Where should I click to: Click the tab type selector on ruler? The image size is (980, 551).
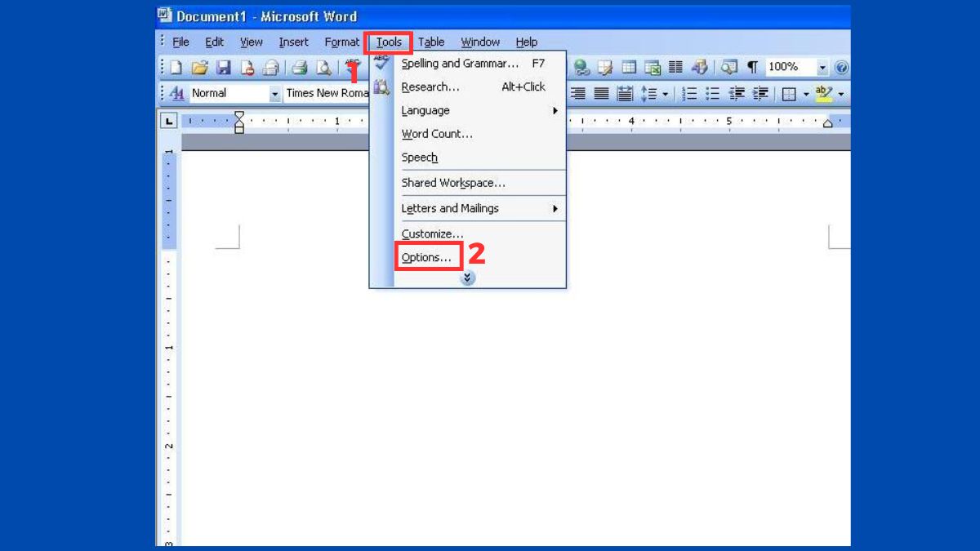[x=169, y=121]
